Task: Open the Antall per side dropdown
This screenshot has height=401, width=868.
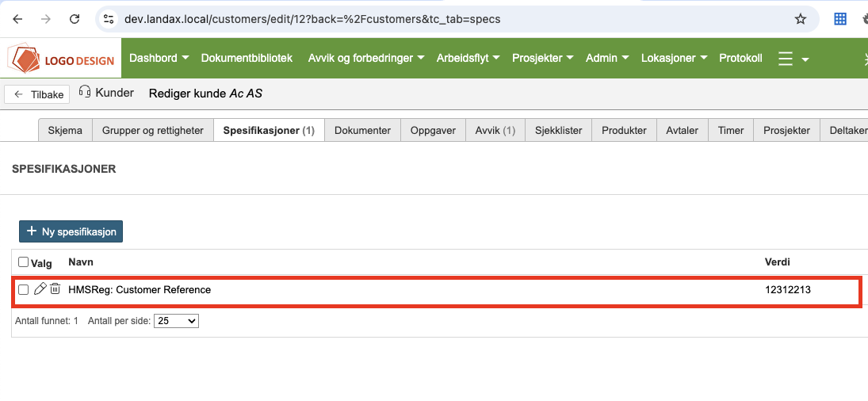Action: [x=176, y=321]
